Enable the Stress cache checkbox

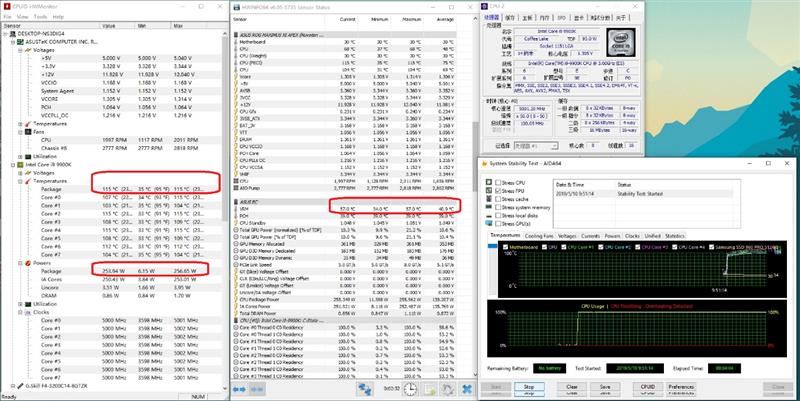(x=498, y=198)
